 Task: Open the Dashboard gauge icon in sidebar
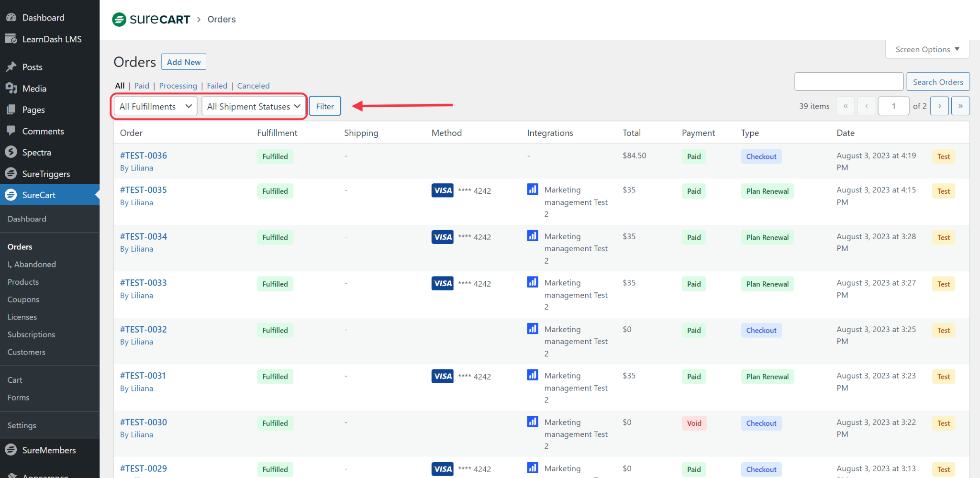pyautogui.click(x=11, y=17)
